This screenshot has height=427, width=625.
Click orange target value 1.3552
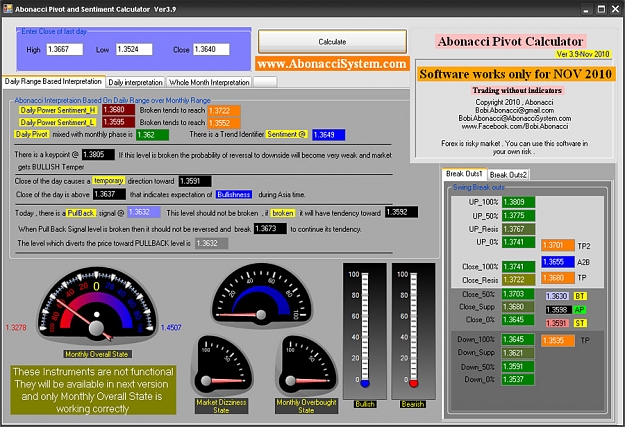224,123
